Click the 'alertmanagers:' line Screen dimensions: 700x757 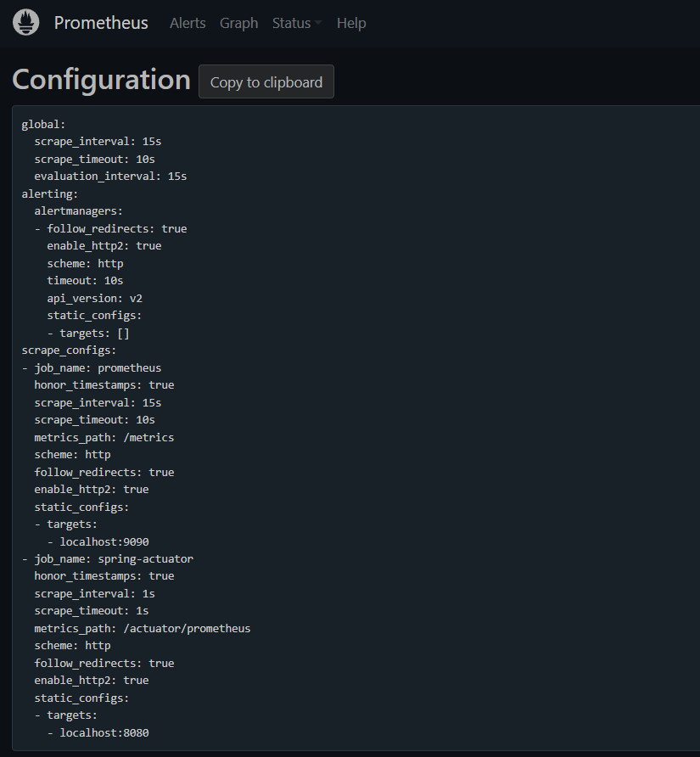[78, 211]
